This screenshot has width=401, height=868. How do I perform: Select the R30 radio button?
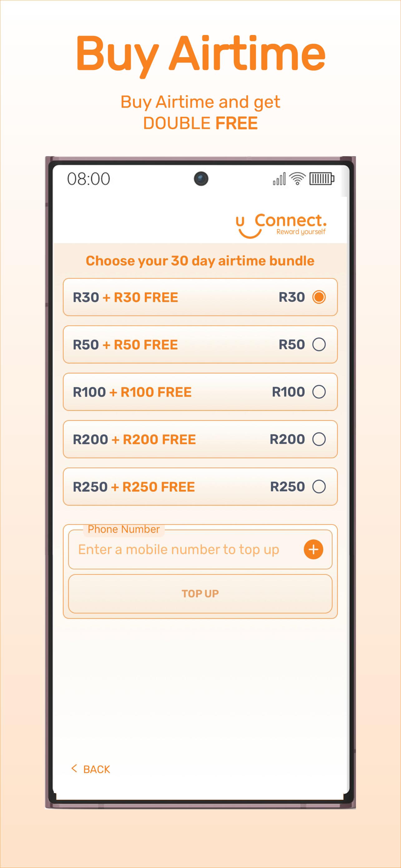click(319, 297)
